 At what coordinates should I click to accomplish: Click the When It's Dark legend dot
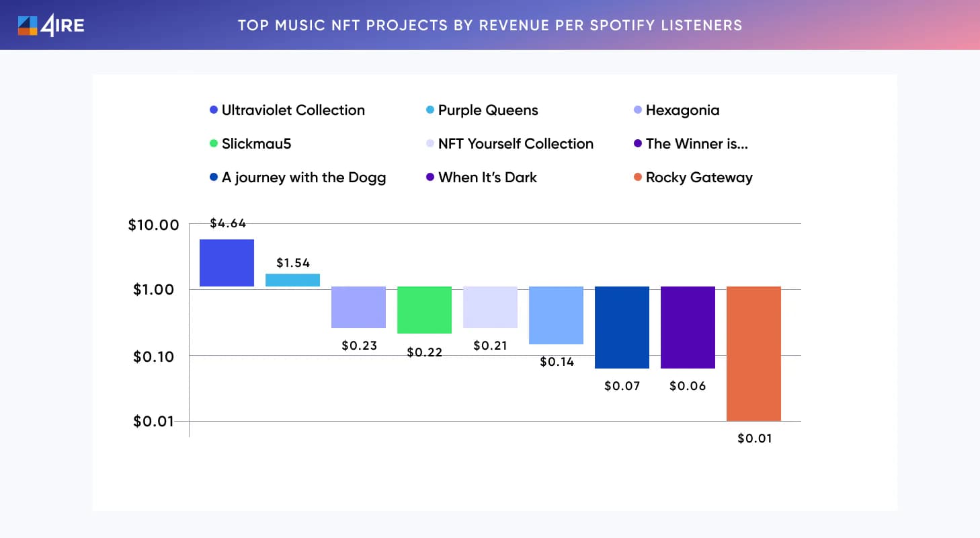click(430, 178)
